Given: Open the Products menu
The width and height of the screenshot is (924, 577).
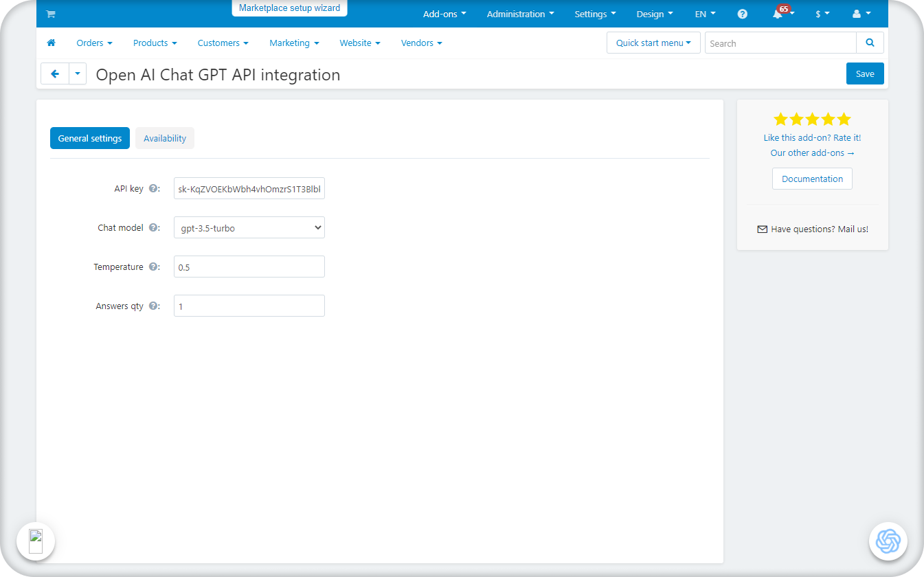Looking at the screenshot, I should tap(155, 43).
